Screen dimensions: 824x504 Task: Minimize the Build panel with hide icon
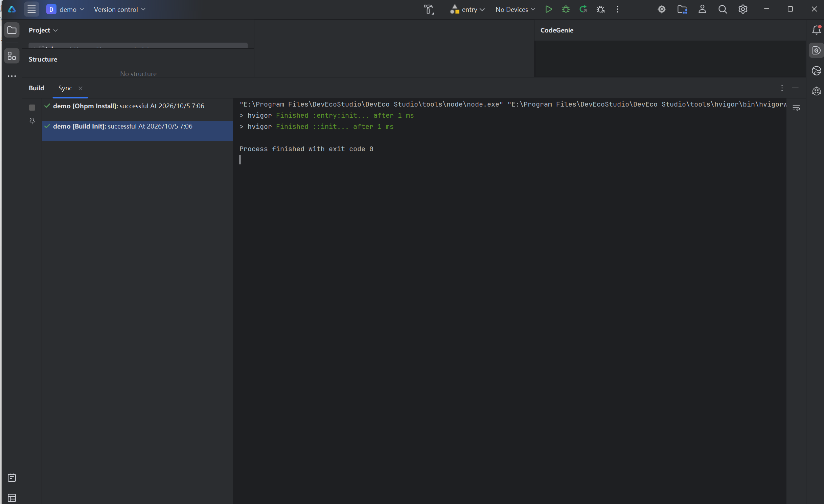coord(795,88)
